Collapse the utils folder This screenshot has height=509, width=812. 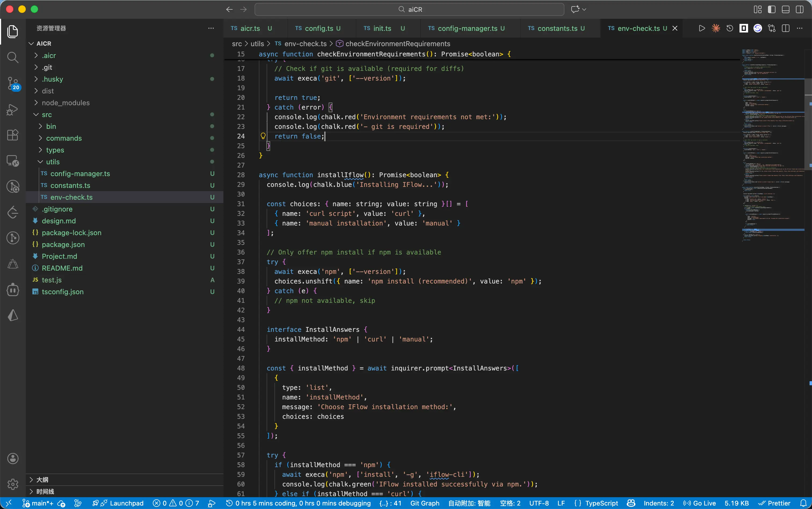click(x=53, y=162)
